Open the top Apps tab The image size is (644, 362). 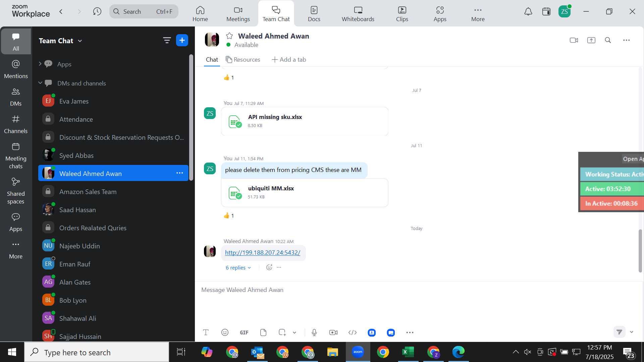coord(440,13)
